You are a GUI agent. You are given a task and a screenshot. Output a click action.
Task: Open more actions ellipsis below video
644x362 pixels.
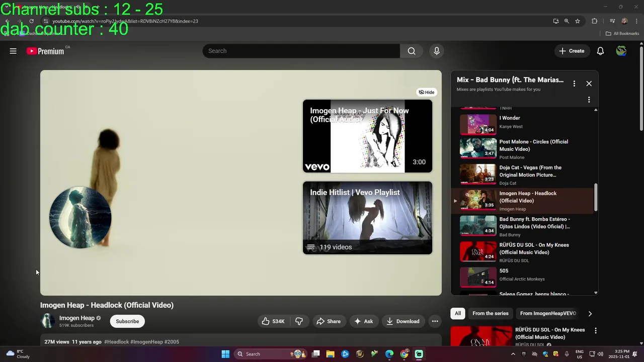[x=435, y=321]
